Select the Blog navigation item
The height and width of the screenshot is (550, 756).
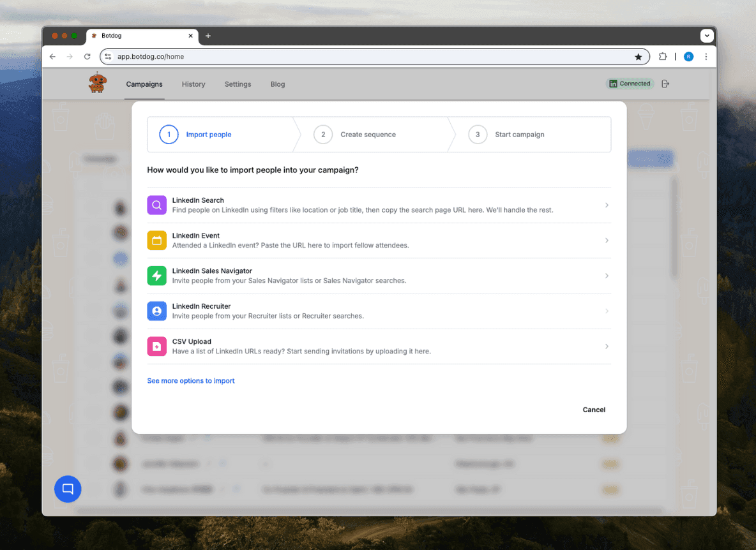(277, 84)
